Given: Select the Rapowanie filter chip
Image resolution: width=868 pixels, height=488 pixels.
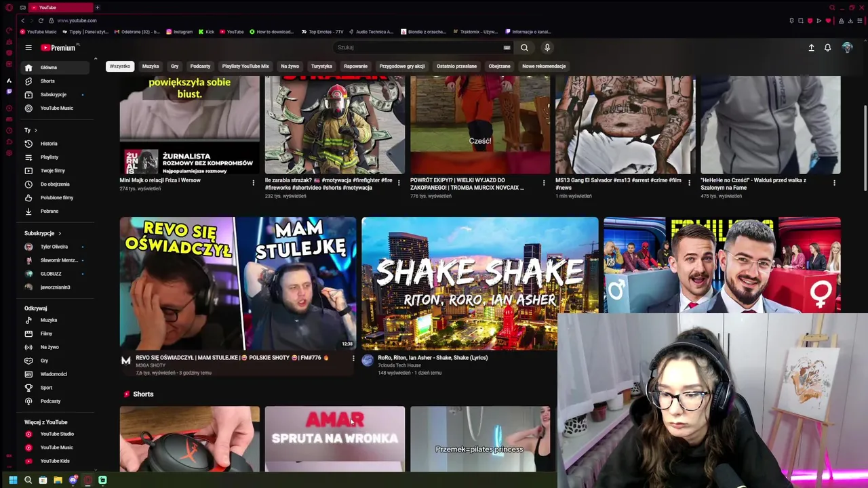Looking at the screenshot, I should [x=355, y=66].
